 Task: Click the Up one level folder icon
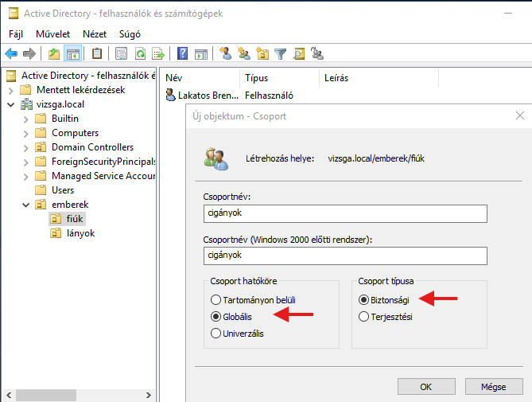pyautogui.click(x=53, y=54)
